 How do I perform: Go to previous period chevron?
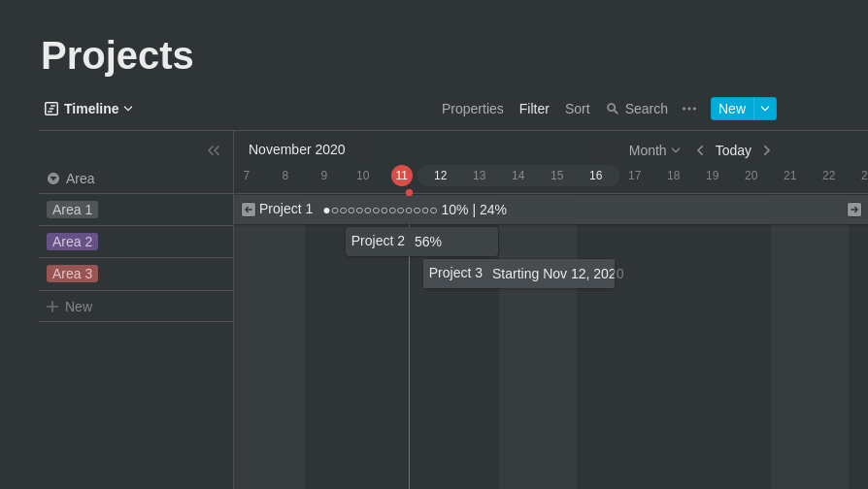pyautogui.click(x=700, y=150)
